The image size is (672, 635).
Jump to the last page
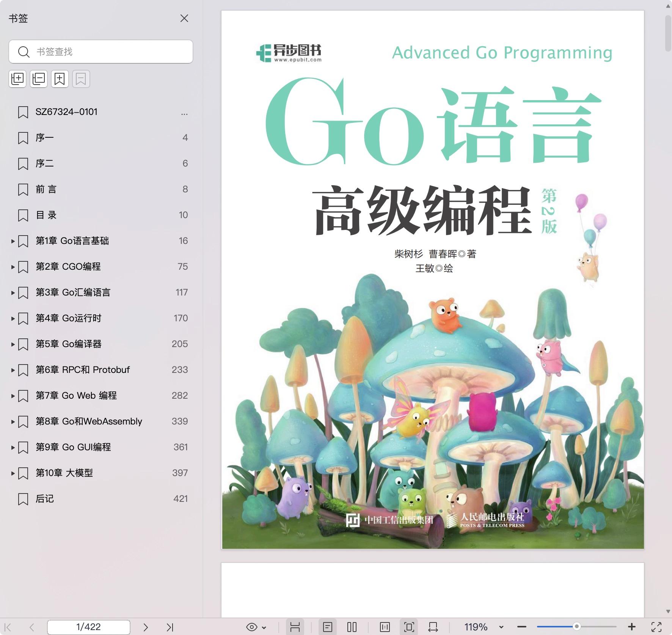170,627
